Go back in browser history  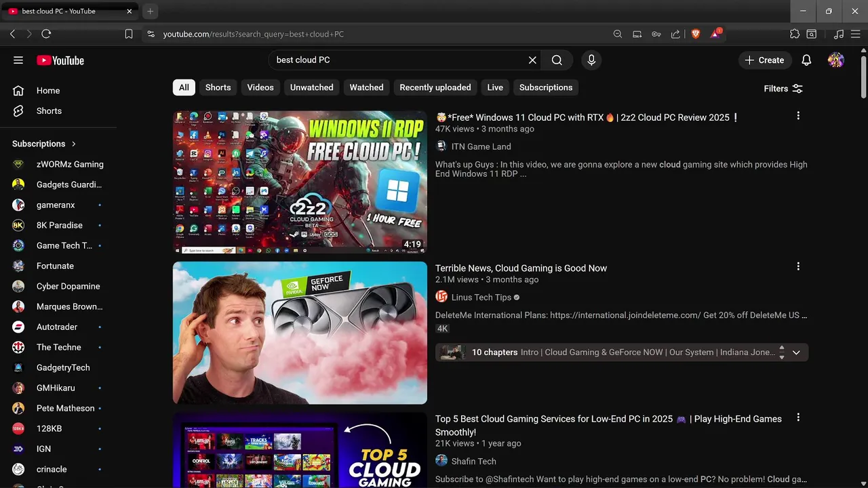point(12,34)
